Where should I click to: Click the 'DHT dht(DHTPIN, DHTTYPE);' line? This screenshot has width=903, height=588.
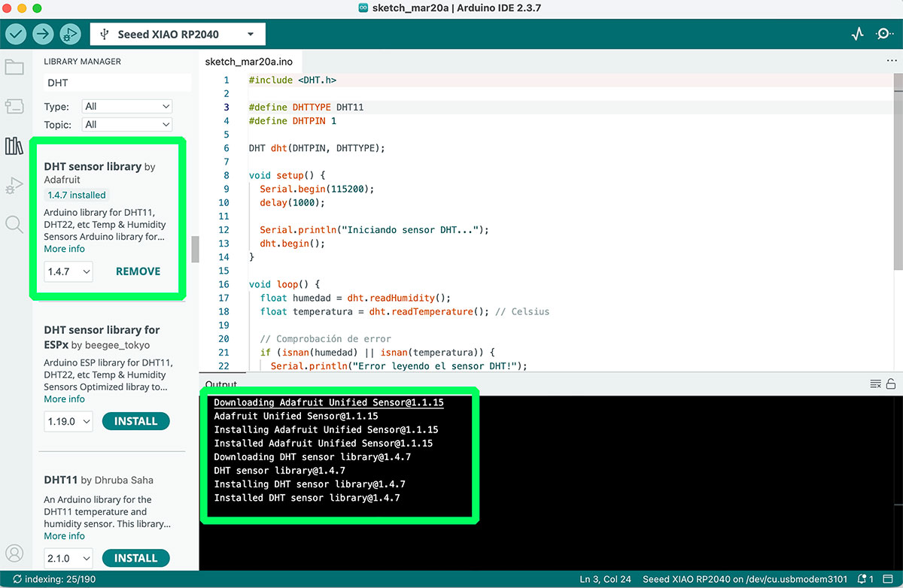pyautogui.click(x=317, y=148)
